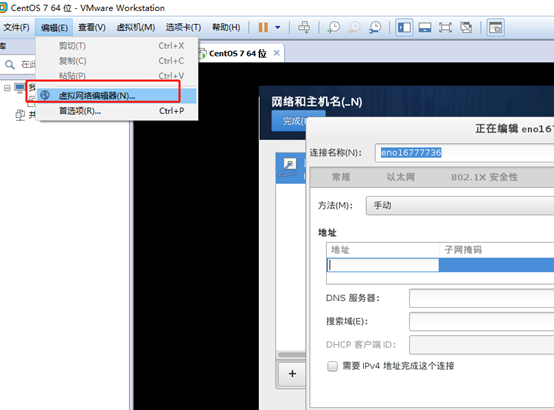
Task: Click the 子网掩码 column header
Action: tap(497, 250)
